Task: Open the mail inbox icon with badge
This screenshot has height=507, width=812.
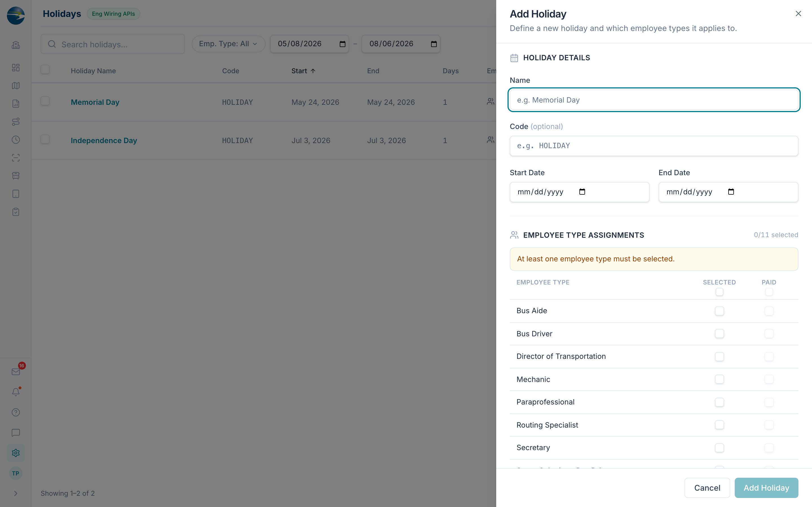Action: [x=16, y=372]
